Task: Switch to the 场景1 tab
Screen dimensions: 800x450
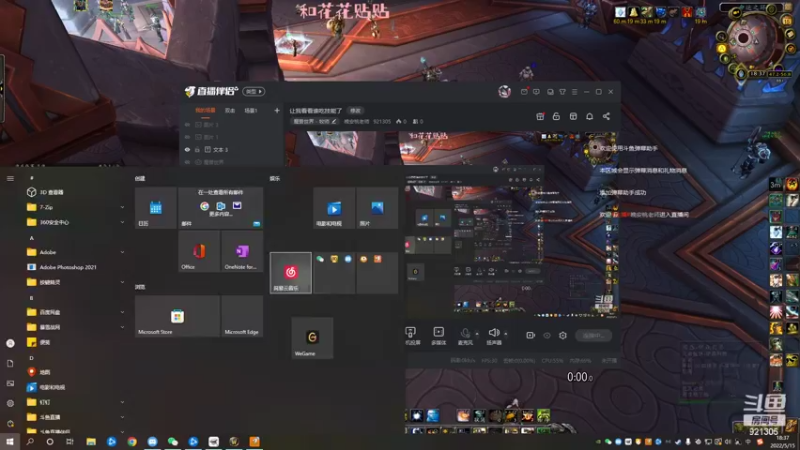Action: click(251, 111)
